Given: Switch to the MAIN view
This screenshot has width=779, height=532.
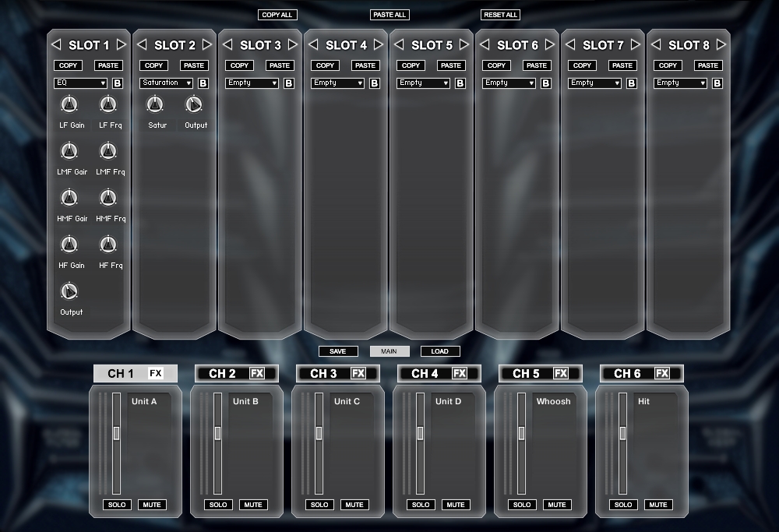Looking at the screenshot, I should coord(389,351).
